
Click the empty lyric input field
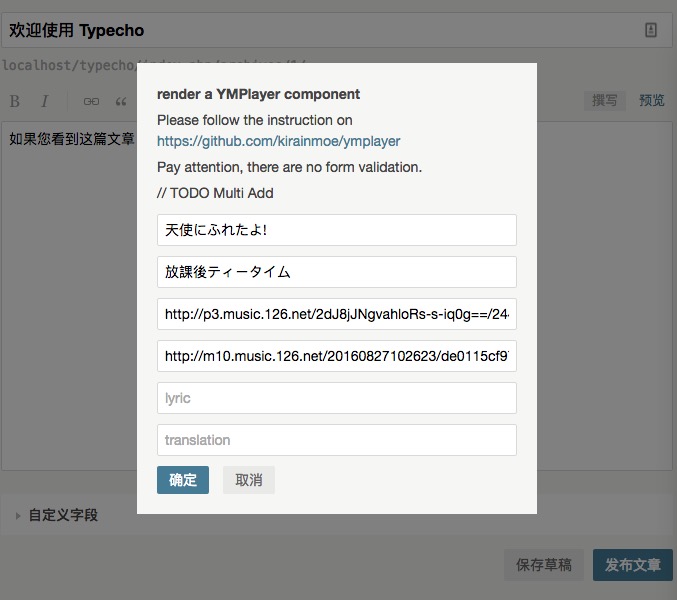(x=337, y=398)
